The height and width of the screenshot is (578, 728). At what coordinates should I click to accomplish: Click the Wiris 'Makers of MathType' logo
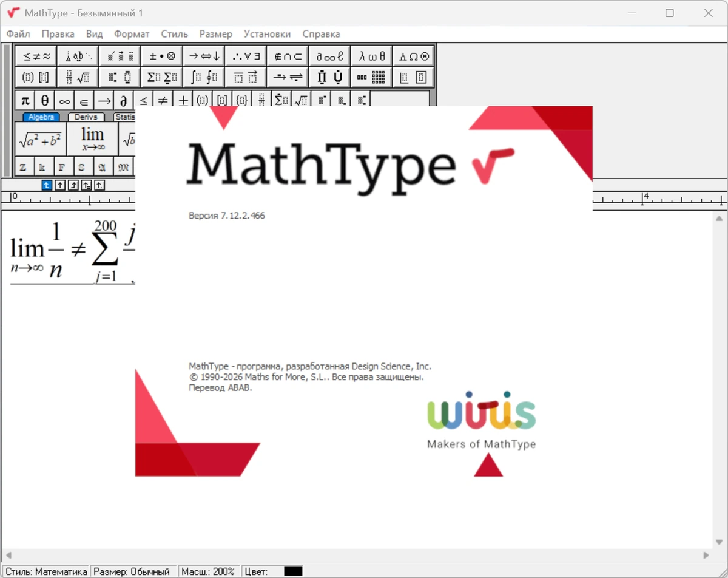482,420
